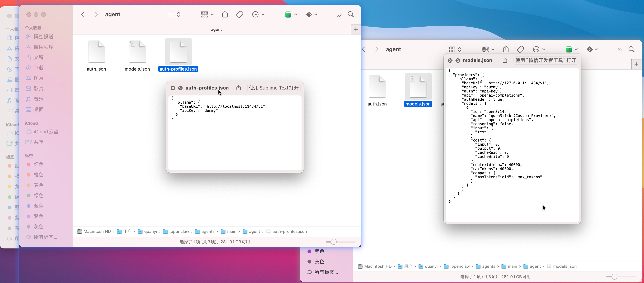This screenshot has height=283, width=644.
Task: Click the tag icon in front Finder toolbar
Action: point(239,14)
